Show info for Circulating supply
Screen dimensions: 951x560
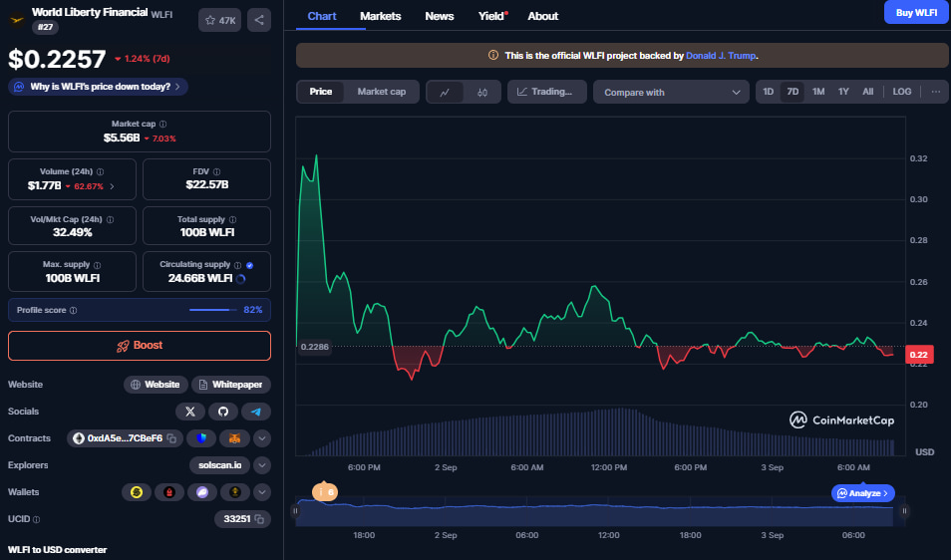tap(237, 265)
